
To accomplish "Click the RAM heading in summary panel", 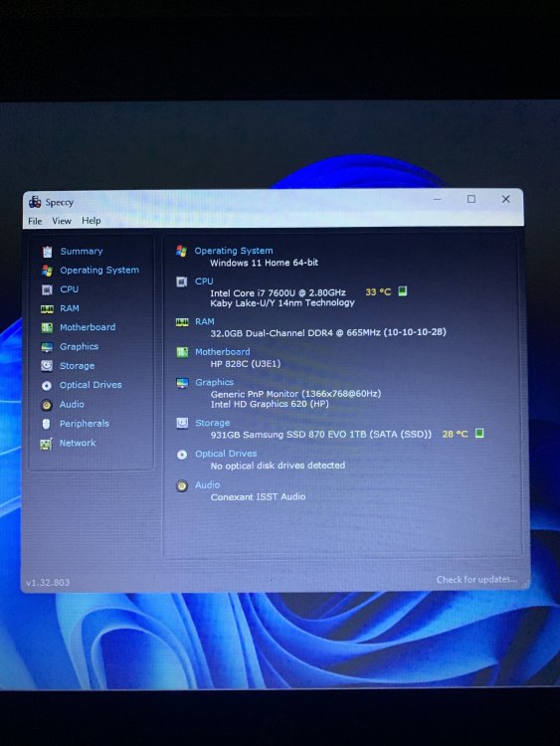I will [x=205, y=321].
